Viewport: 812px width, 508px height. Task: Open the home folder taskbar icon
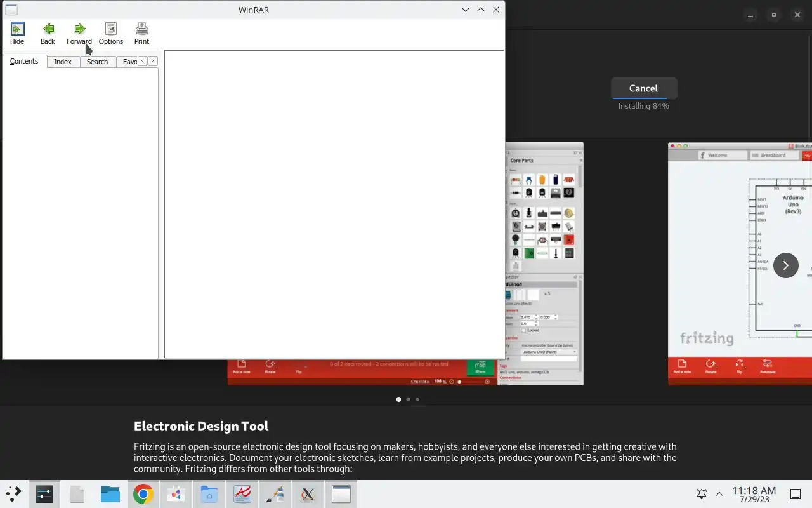pos(209,494)
